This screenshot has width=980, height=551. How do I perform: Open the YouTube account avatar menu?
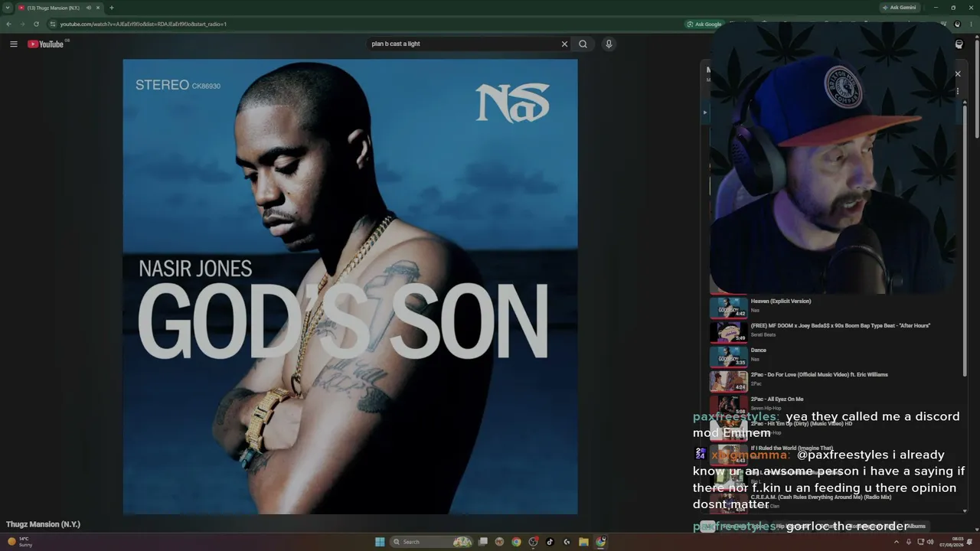pos(959,44)
